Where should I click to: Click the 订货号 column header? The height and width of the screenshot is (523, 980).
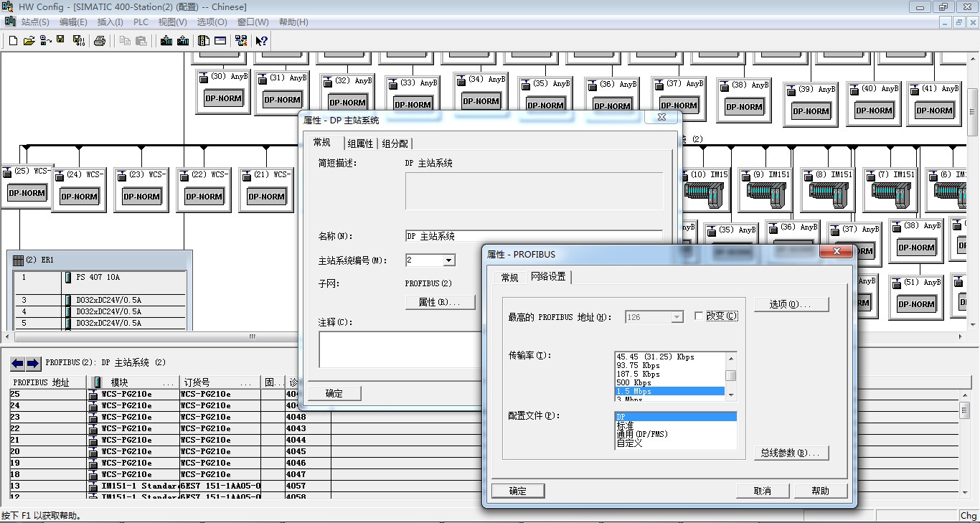coord(219,382)
